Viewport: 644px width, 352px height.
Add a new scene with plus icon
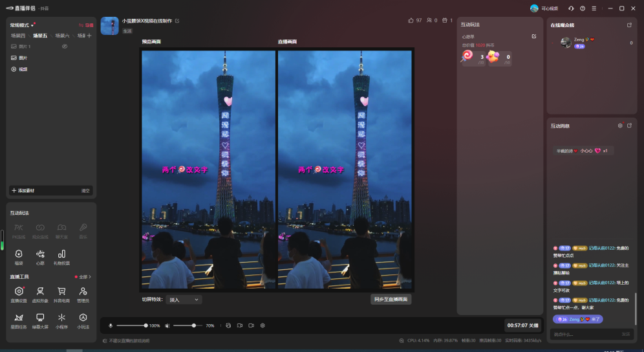click(89, 36)
